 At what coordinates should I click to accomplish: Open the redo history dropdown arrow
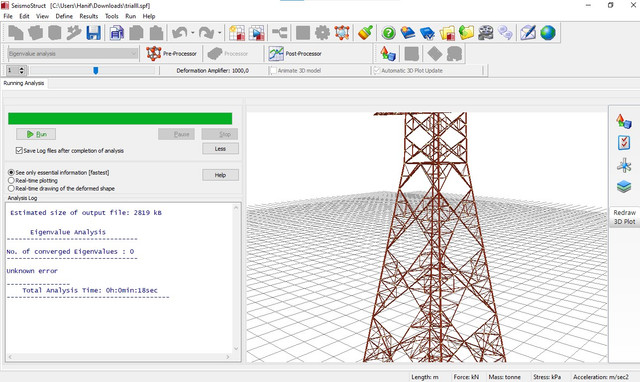pyautogui.click(x=220, y=33)
